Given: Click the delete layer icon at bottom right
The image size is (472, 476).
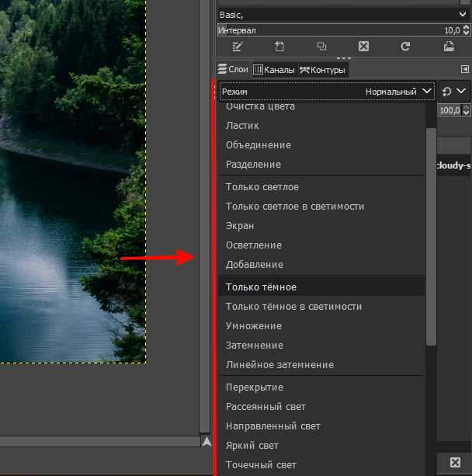Looking at the screenshot, I should point(455,463).
